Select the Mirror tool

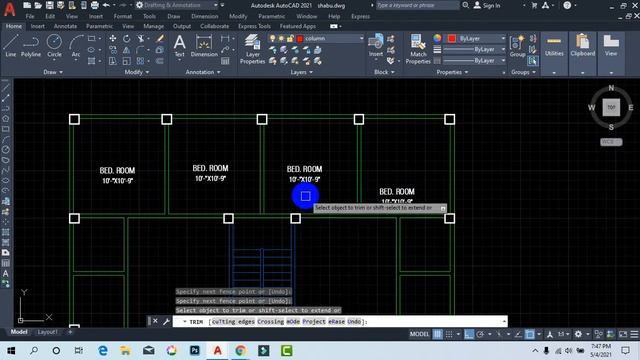coord(127,50)
